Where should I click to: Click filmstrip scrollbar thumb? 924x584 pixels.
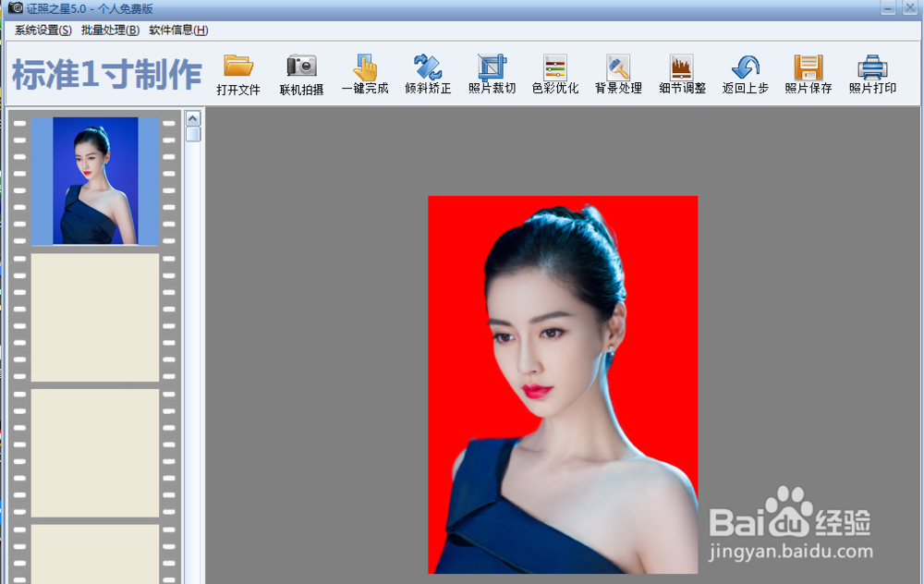193,134
